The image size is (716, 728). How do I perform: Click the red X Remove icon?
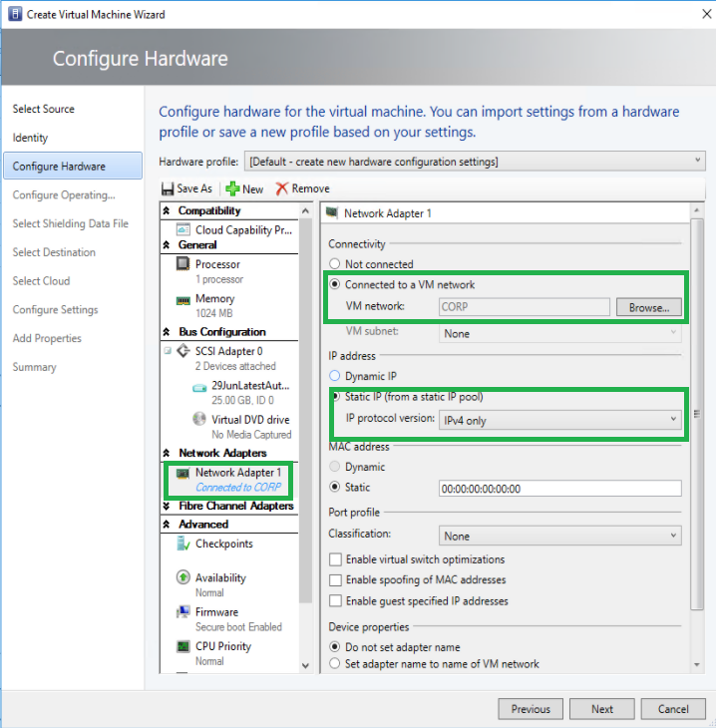(x=281, y=188)
